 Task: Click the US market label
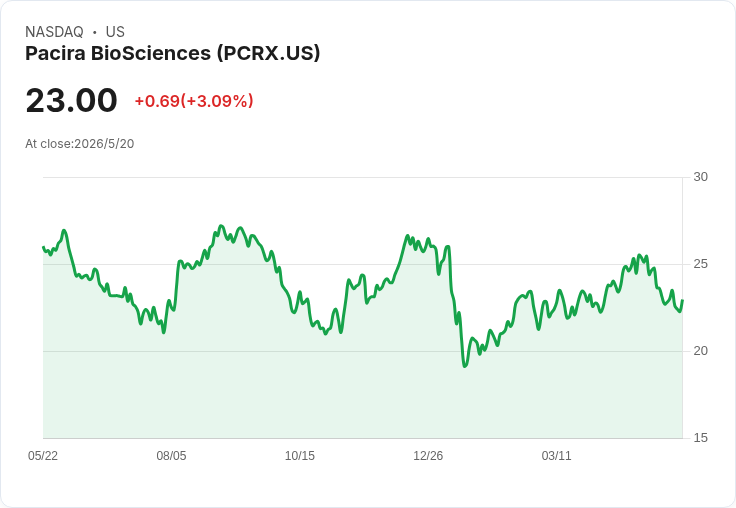[115, 32]
